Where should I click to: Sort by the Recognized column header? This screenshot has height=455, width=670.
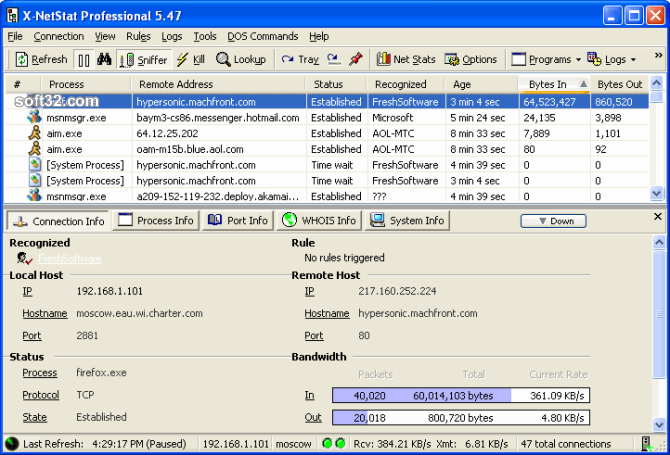[406, 84]
